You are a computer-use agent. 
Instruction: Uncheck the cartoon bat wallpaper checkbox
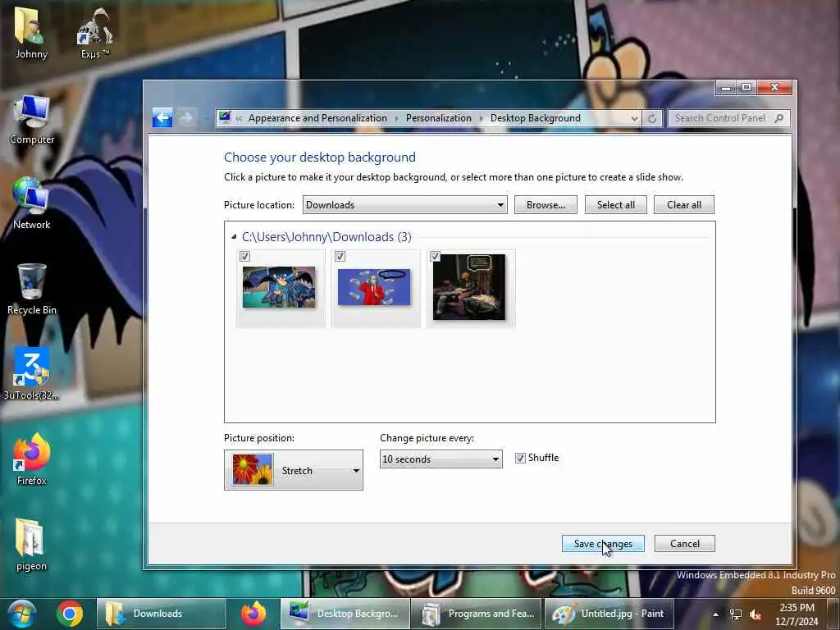point(244,257)
